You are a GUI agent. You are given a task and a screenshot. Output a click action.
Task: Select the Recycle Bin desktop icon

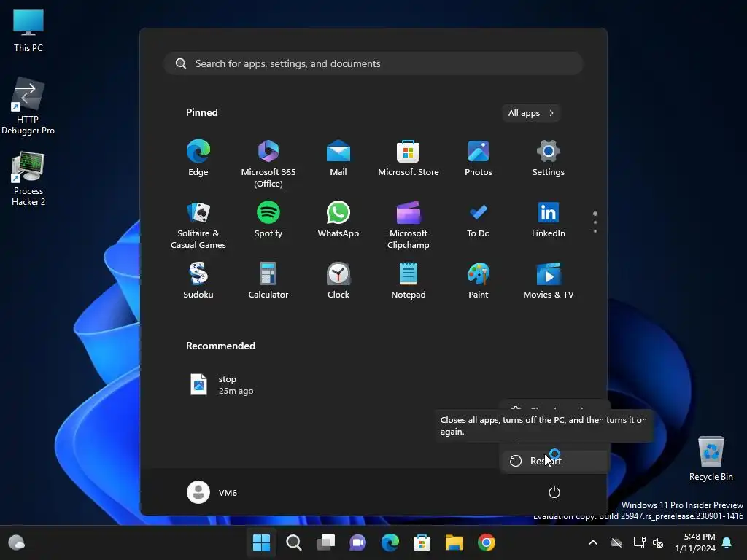tap(711, 459)
